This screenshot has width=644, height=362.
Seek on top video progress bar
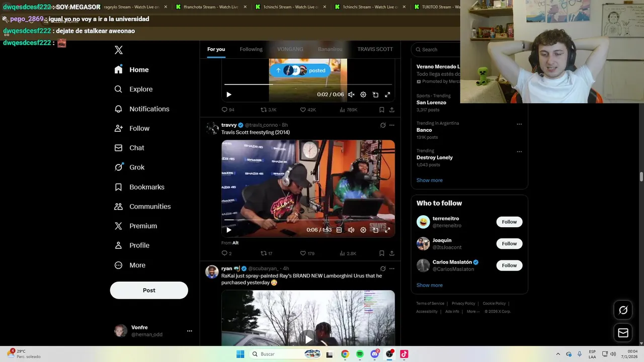point(308,84)
